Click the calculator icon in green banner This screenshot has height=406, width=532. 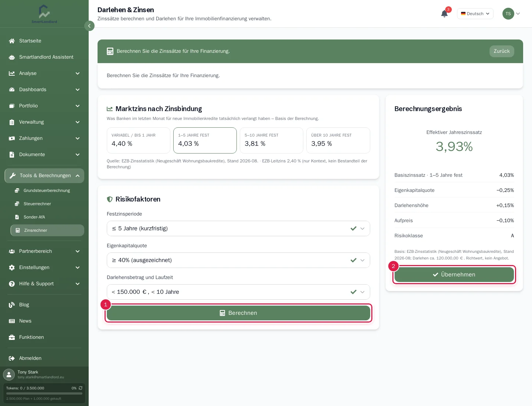coord(110,51)
